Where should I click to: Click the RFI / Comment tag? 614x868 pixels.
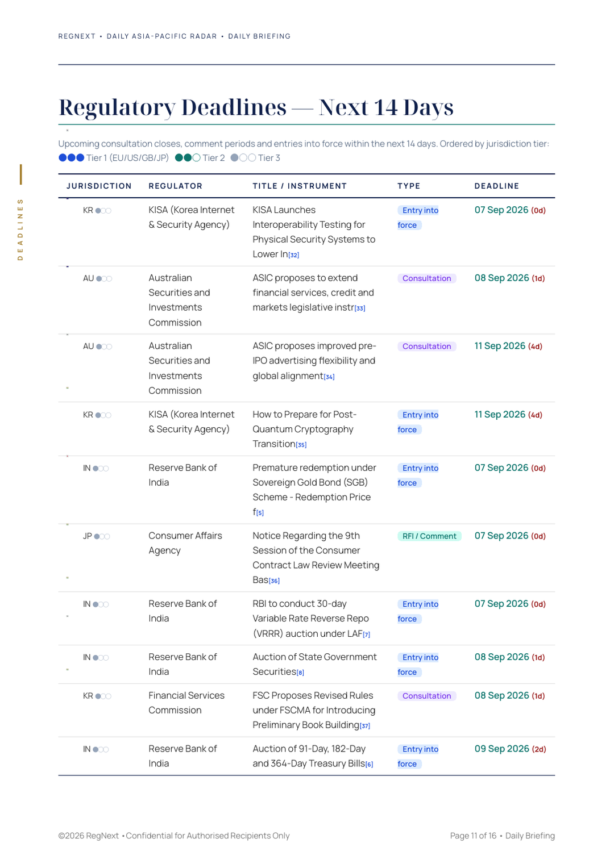429,536
